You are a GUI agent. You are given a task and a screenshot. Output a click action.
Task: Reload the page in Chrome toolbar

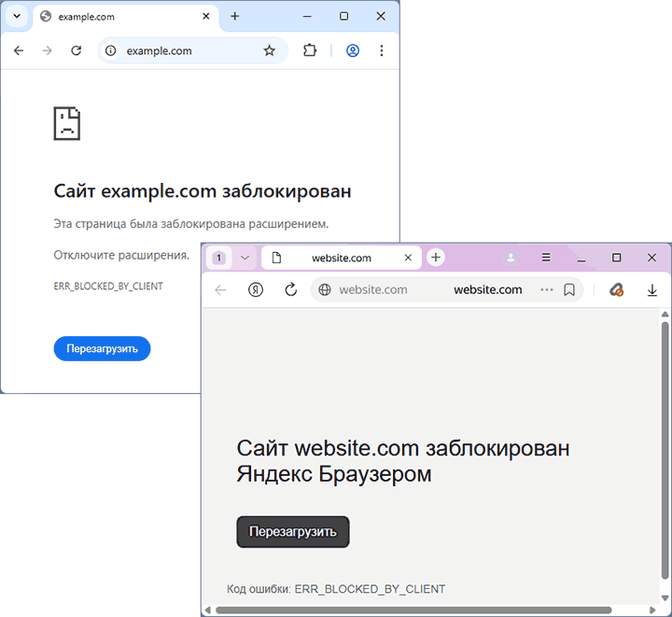pos(77,50)
